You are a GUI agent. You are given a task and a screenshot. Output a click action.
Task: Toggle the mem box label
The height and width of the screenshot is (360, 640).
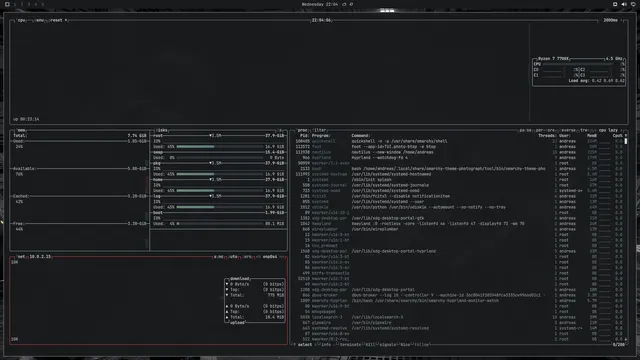coord(21,130)
